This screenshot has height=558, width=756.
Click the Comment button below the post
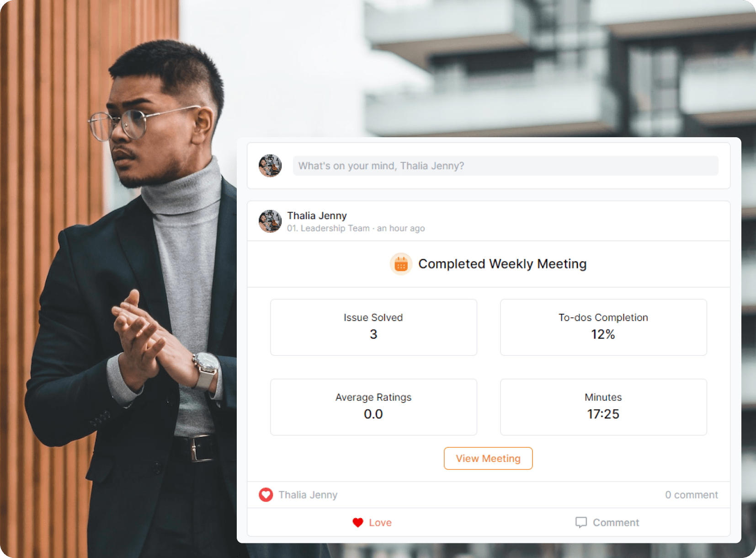click(x=607, y=522)
